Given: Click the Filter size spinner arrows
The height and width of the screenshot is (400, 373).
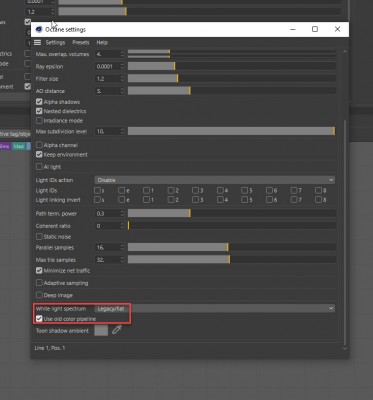Looking at the screenshot, I should 122,79.
